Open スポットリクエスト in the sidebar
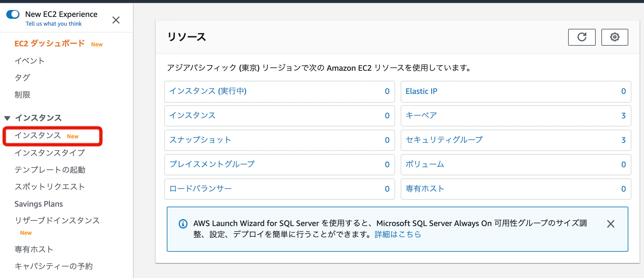This screenshot has height=278, width=644. coord(50,187)
